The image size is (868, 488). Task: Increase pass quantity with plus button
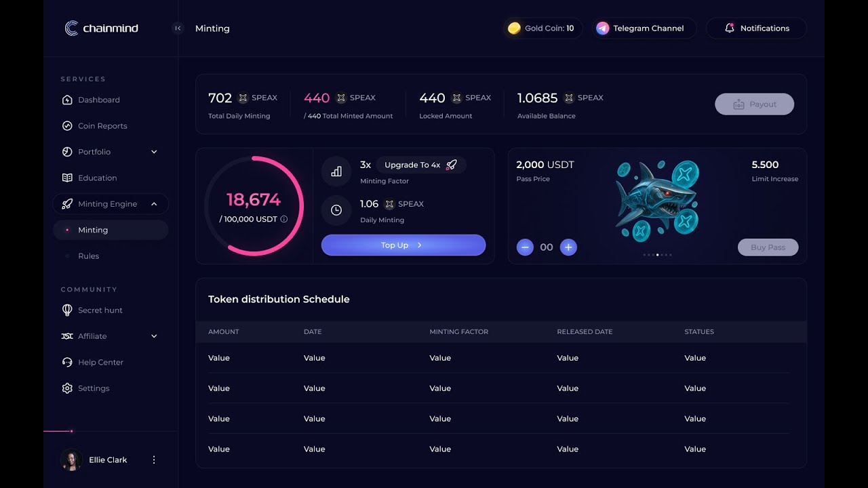click(x=568, y=247)
